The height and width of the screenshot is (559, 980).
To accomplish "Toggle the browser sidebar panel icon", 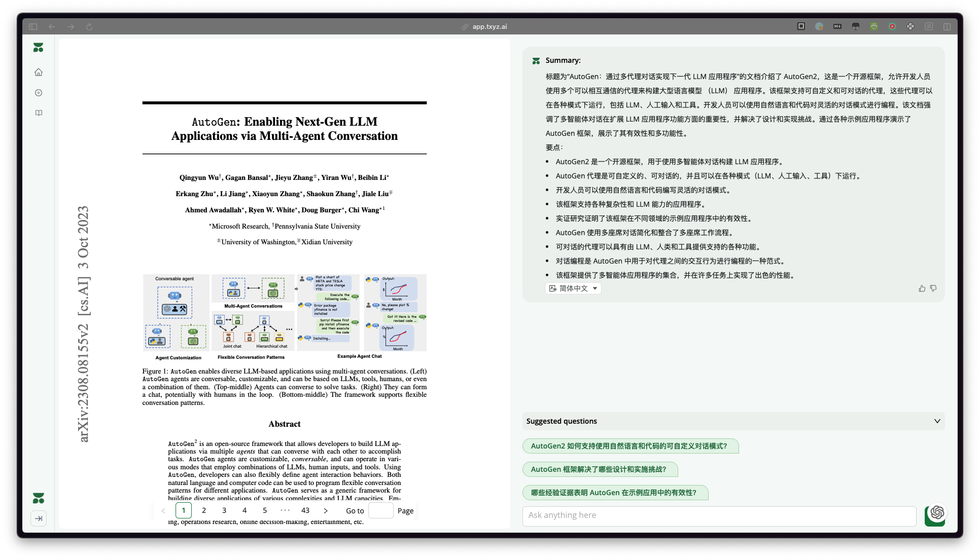I will 33,26.
